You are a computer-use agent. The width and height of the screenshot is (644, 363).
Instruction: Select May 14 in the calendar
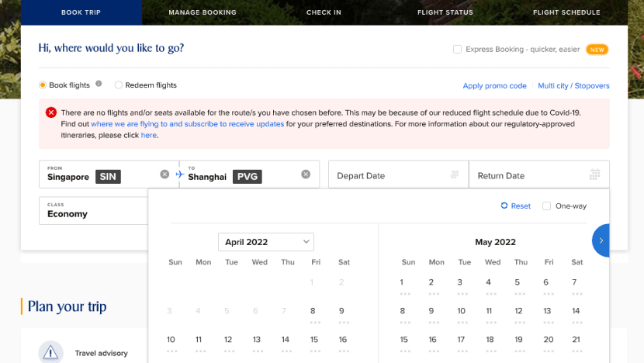coord(576,311)
